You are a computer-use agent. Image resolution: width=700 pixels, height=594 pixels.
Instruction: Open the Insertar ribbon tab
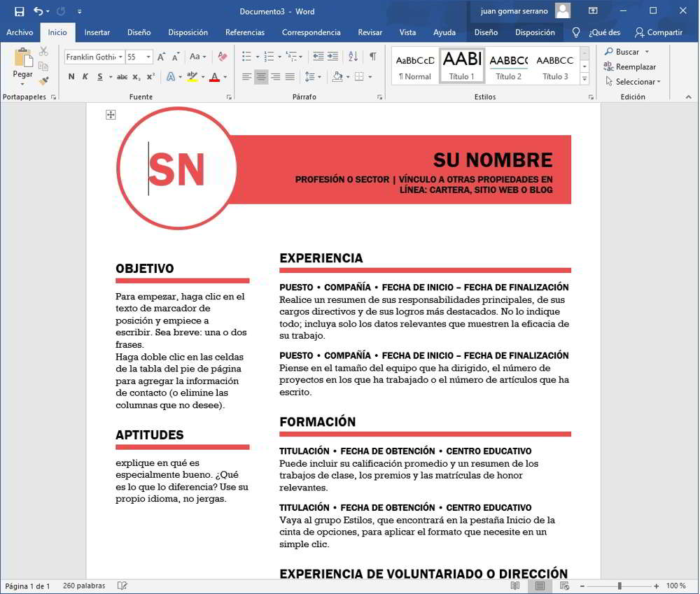coord(97,32)
